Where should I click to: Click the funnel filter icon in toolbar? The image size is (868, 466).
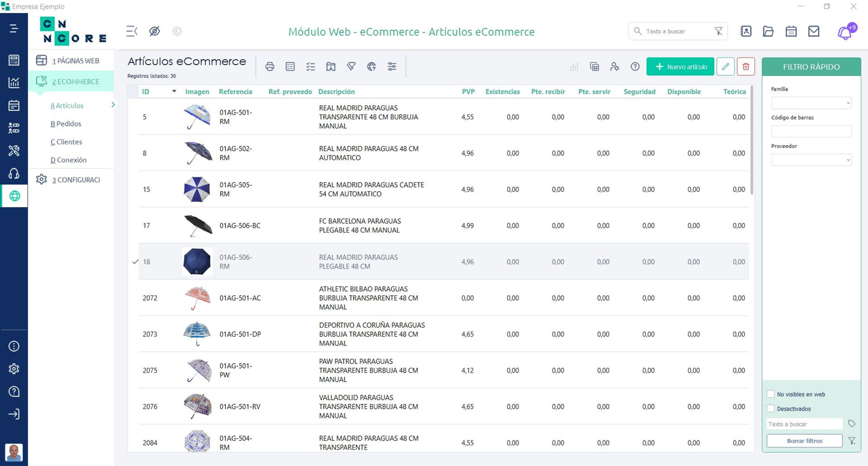tap(351, 67)
